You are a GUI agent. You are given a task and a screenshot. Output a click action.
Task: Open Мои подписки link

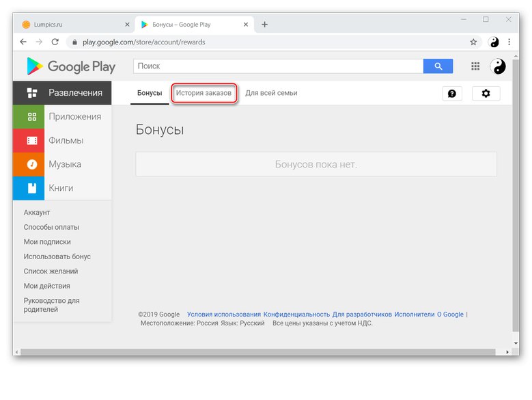click(47, 242)
